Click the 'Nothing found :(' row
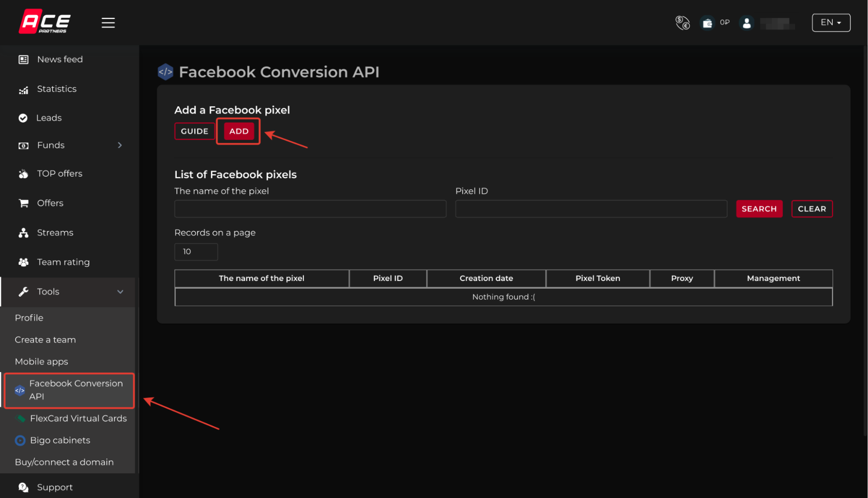 coord(504,297)
